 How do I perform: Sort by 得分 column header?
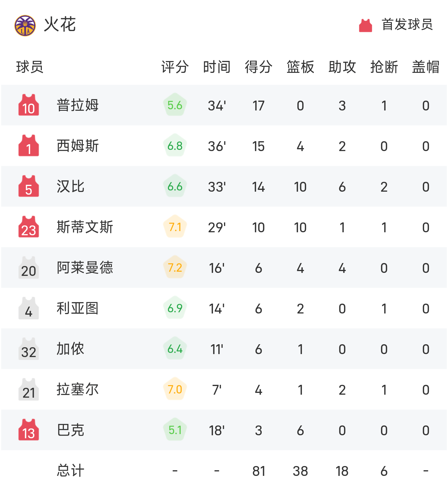click(x=259, y=67)
